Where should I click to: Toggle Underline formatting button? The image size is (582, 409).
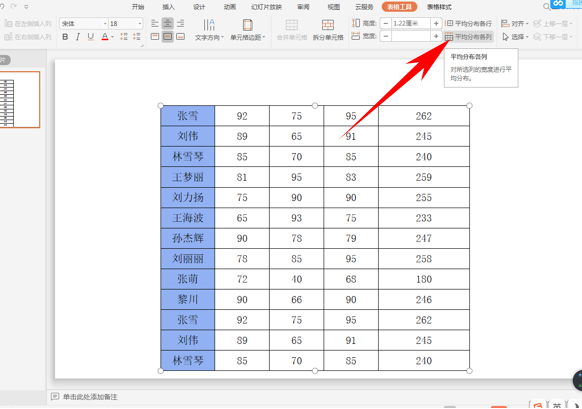pos(91,37)
